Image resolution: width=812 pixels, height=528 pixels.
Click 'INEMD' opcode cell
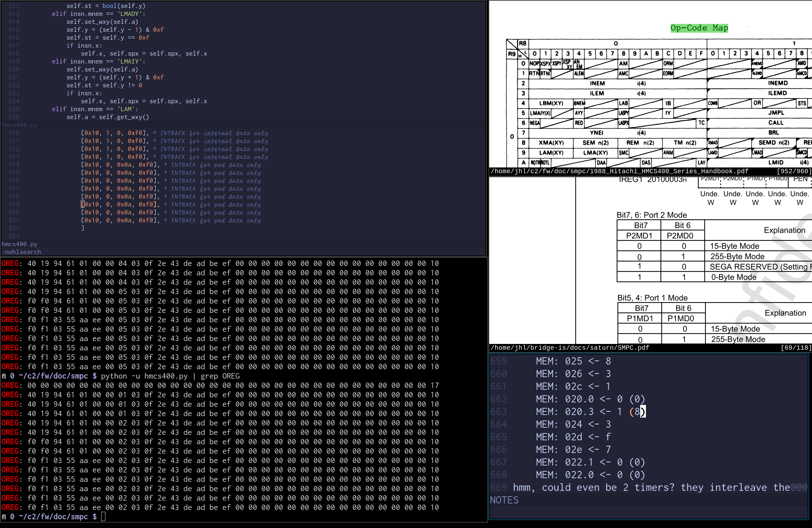coord(778,83)
